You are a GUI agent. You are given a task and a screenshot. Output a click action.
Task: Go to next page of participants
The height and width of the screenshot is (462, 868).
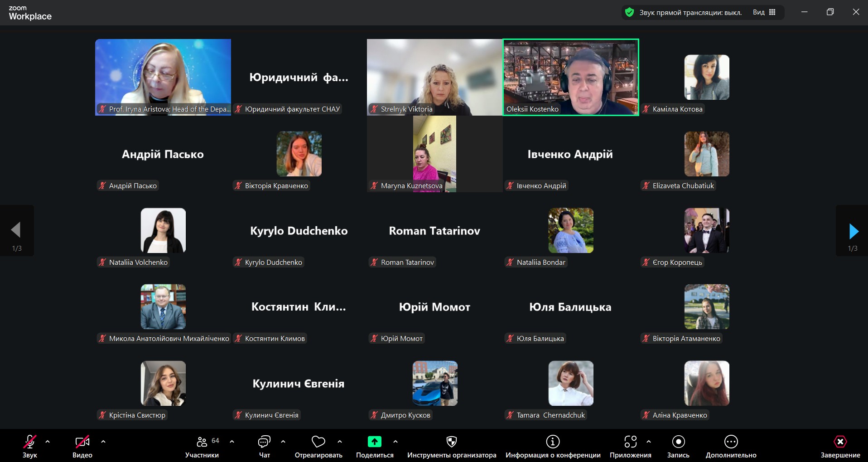(x=853, y=231)
